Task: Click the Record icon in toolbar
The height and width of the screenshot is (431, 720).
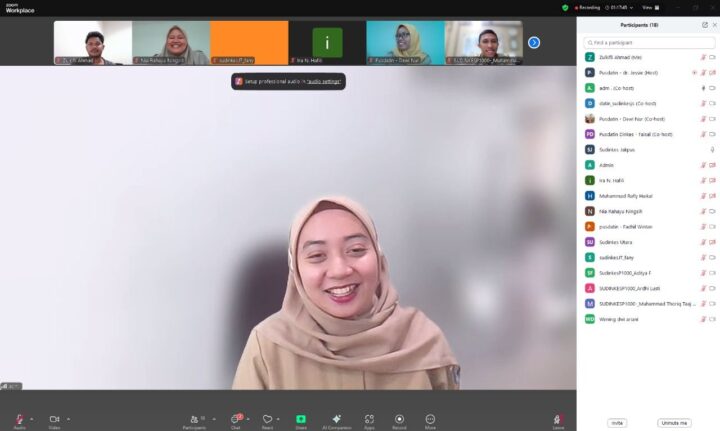Action: click(399, 419)
